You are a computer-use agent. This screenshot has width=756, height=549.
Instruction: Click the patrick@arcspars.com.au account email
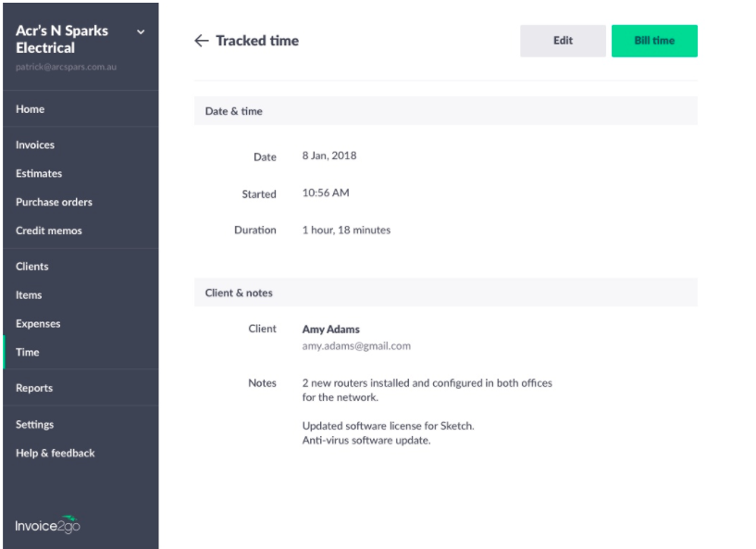66,67
